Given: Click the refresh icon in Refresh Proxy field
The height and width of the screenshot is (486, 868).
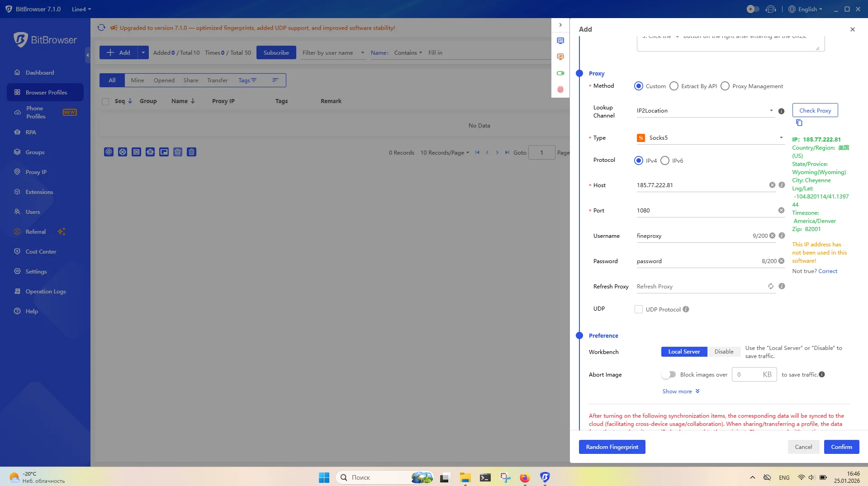Looking at the screenshot, I should pos(771,286).
